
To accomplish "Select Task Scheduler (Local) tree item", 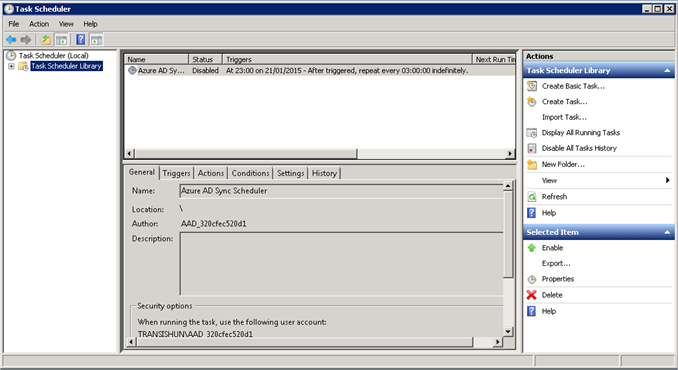I will pos(54,55).
